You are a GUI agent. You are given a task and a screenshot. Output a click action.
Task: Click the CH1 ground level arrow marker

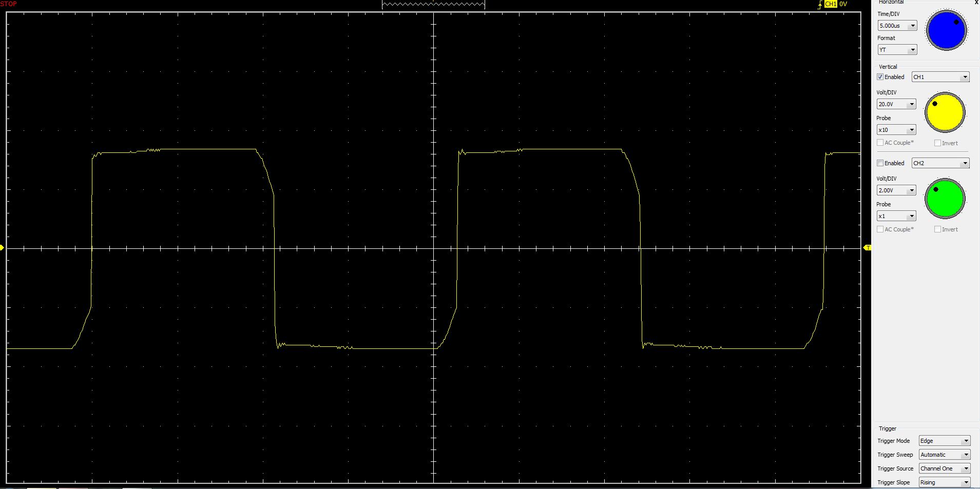pyautogui.click(x=2, y=248)
